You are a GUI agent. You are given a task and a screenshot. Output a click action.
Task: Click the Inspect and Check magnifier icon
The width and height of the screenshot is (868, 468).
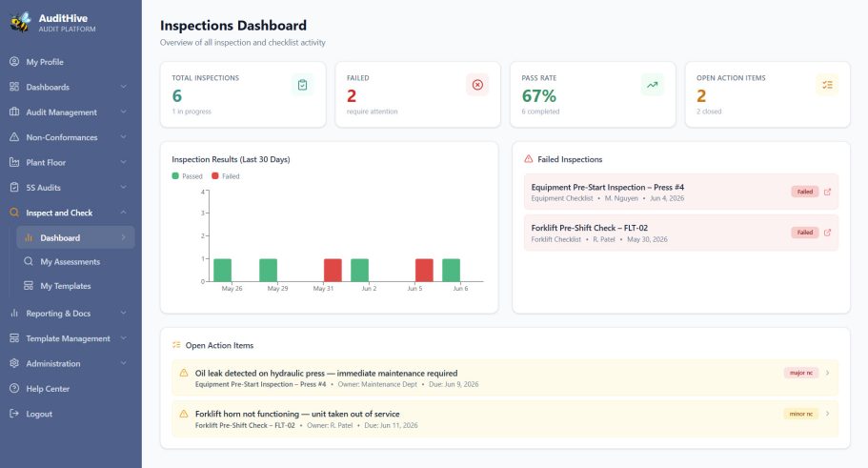coord(14,213)
